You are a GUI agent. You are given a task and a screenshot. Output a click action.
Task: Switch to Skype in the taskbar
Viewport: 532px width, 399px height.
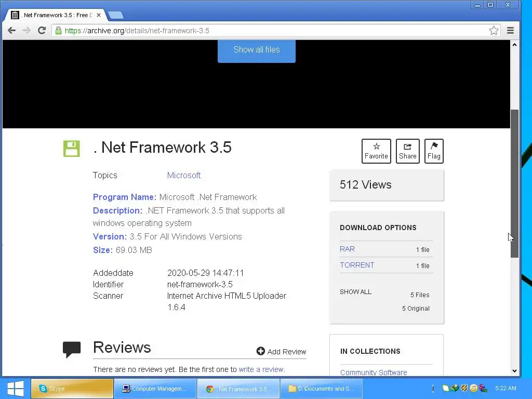point(72,389)
